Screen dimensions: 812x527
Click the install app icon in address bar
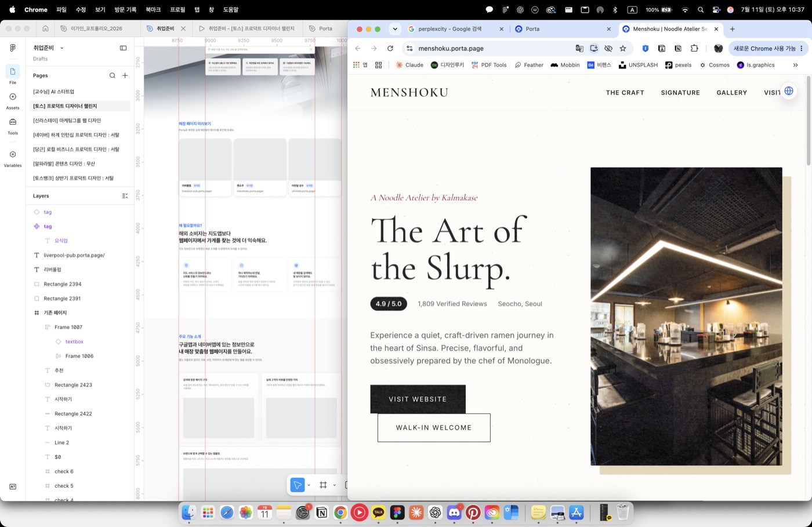[594, 49]
